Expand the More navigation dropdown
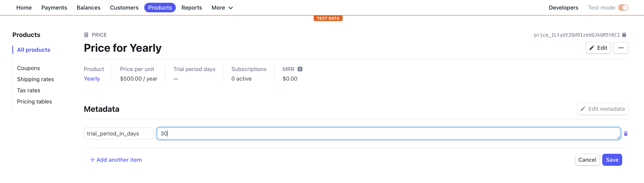Screen dimensions: 644x183 pyautogui.click(x=222, y=8)
